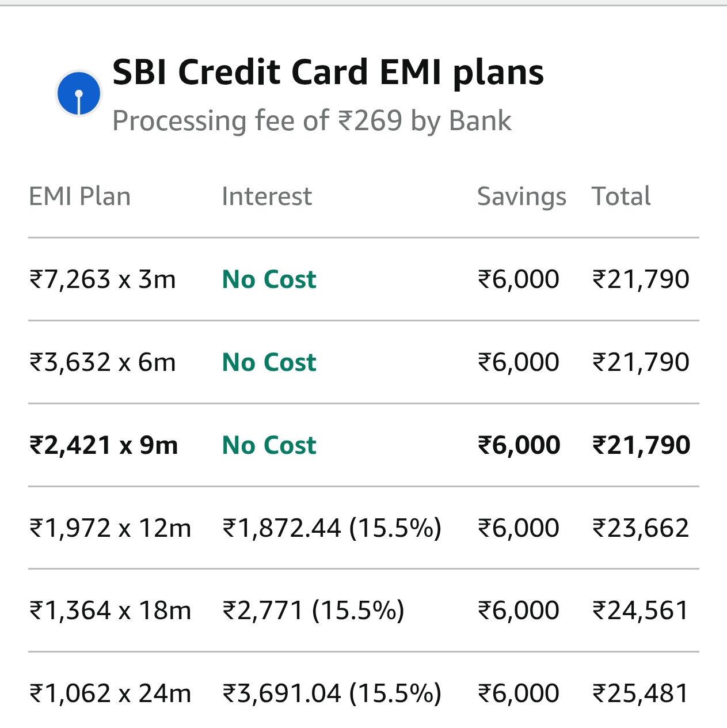Screen dimensions: 727x728
Task: Click the ₹1,872.44 (15.5%) interest amount
Action: (332, 528)
